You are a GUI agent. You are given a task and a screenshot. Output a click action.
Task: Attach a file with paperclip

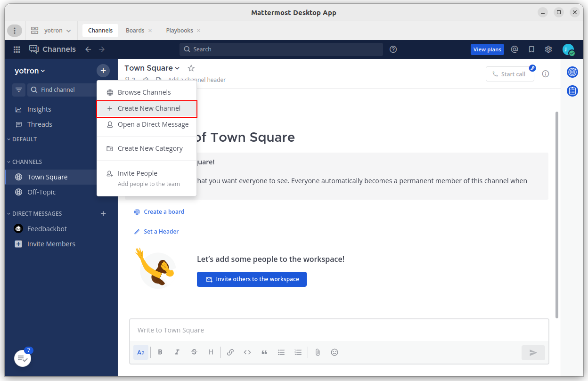[318, 352]
